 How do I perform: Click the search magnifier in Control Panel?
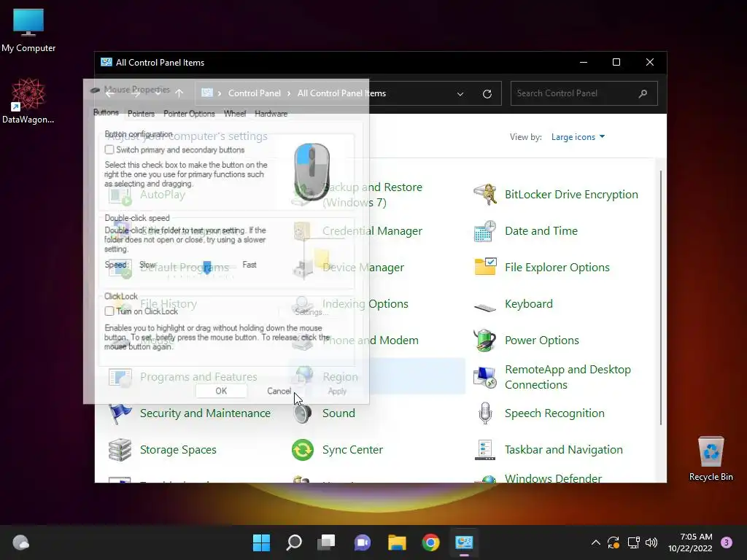pos(643,93)
